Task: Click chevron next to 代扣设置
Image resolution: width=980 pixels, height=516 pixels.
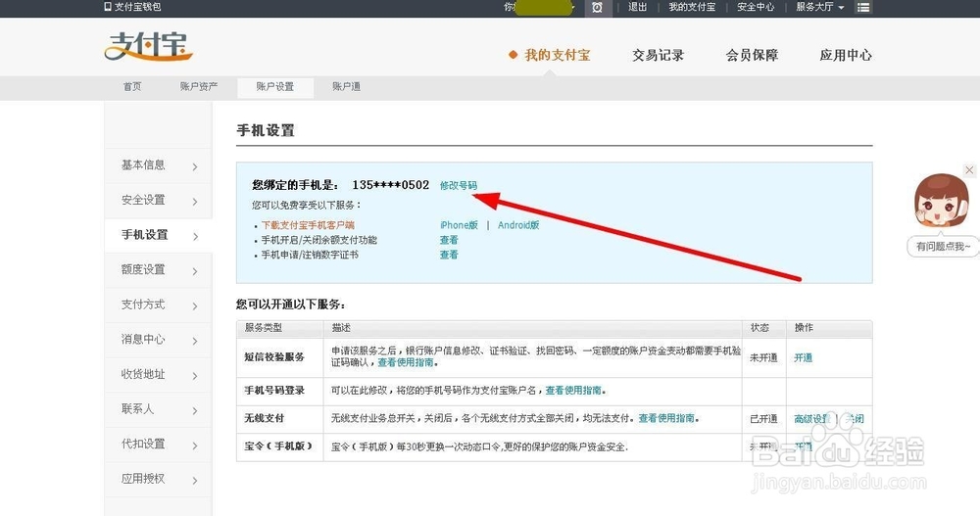Action: (195, 446)
